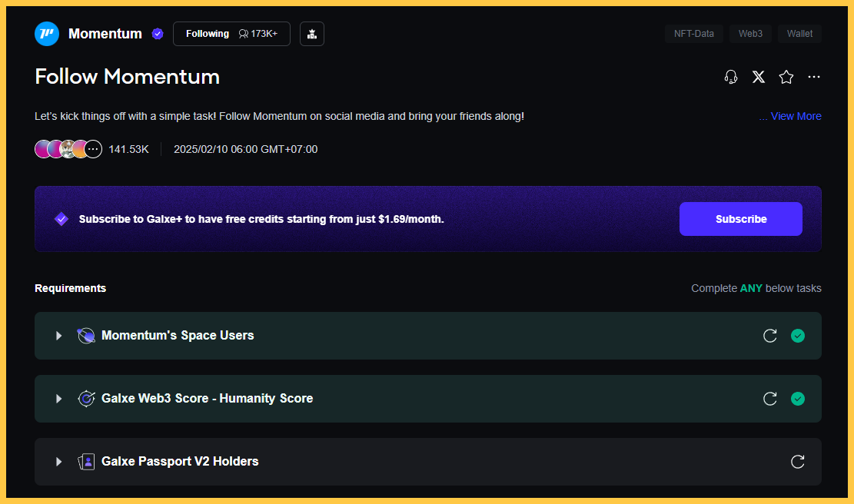Click the Follow Momentum title
Image resolution: width=854 pixels, height=504 pixels.
click(x=128, y=77)
